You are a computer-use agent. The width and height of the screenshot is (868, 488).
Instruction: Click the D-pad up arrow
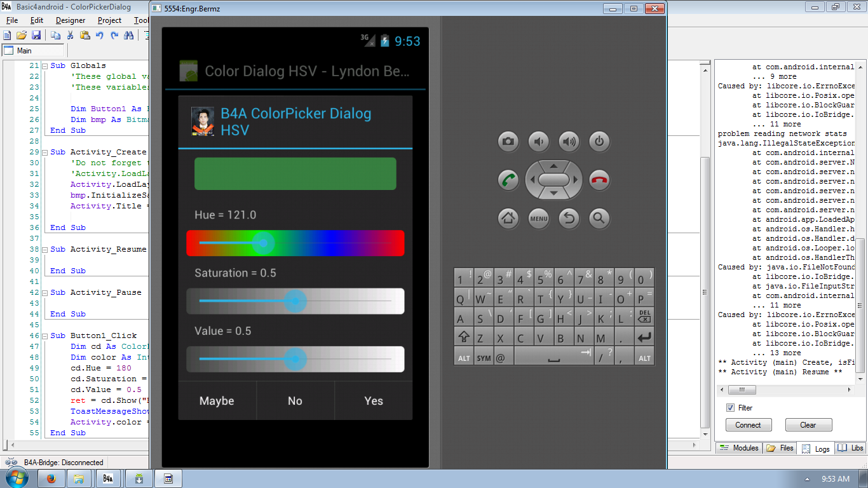pyautogui.click(x=553, y=166)
